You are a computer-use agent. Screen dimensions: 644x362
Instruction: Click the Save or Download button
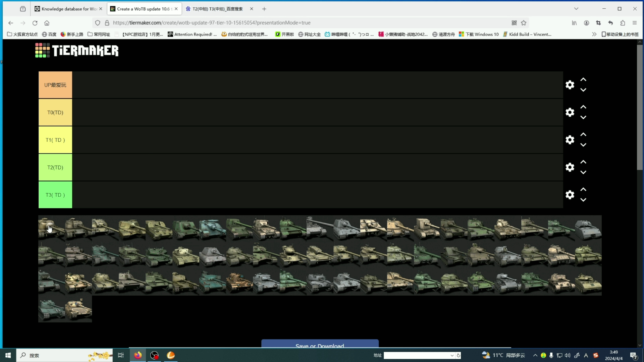pos(320,344)
